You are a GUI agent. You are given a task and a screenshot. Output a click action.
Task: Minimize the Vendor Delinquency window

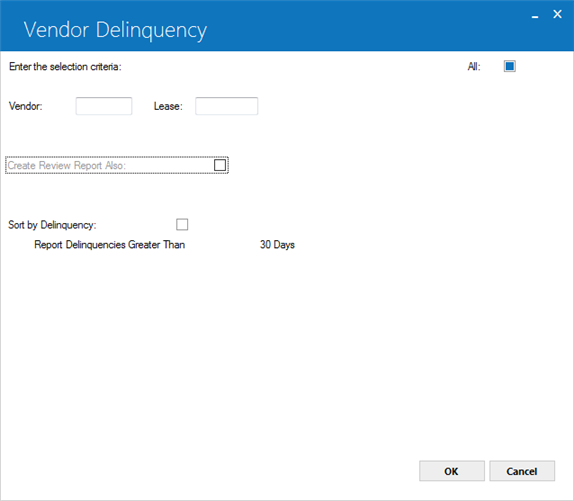tap(535, 15)
